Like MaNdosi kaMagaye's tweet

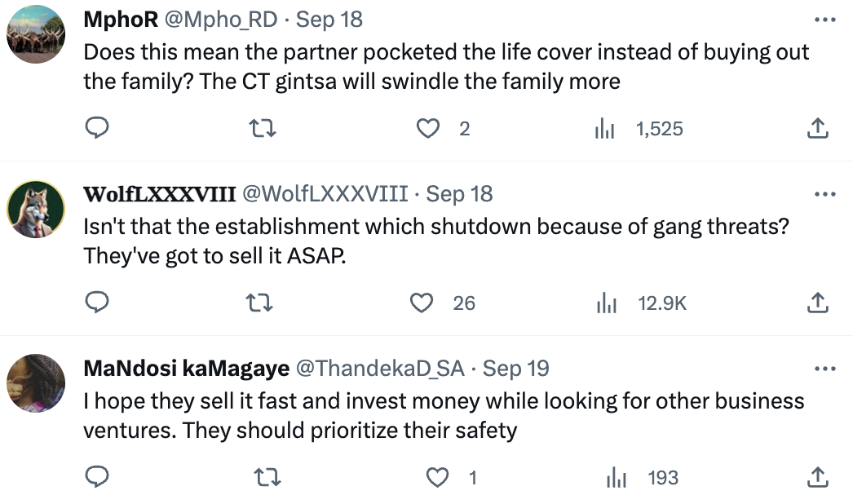437,477
